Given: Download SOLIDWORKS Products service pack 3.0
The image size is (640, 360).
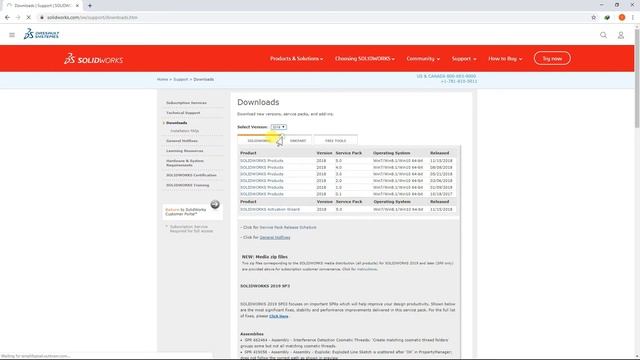Looking at the screenshot, I should click(262, 174).
